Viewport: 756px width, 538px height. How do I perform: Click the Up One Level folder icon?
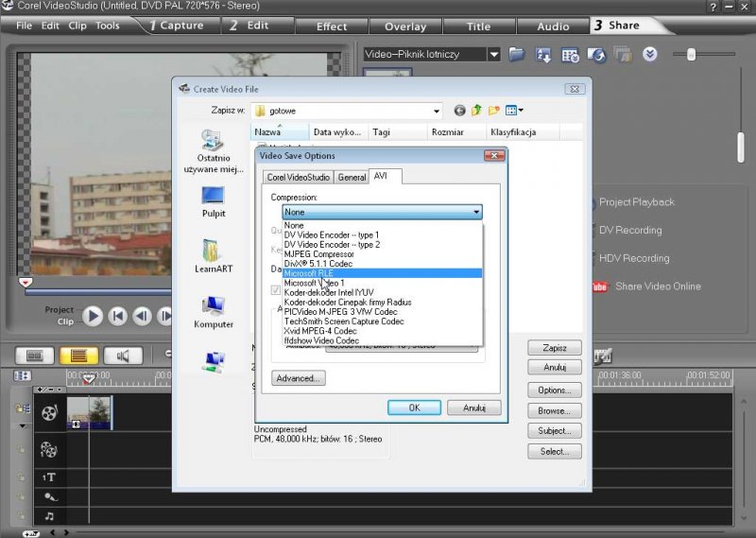(477, 111)
